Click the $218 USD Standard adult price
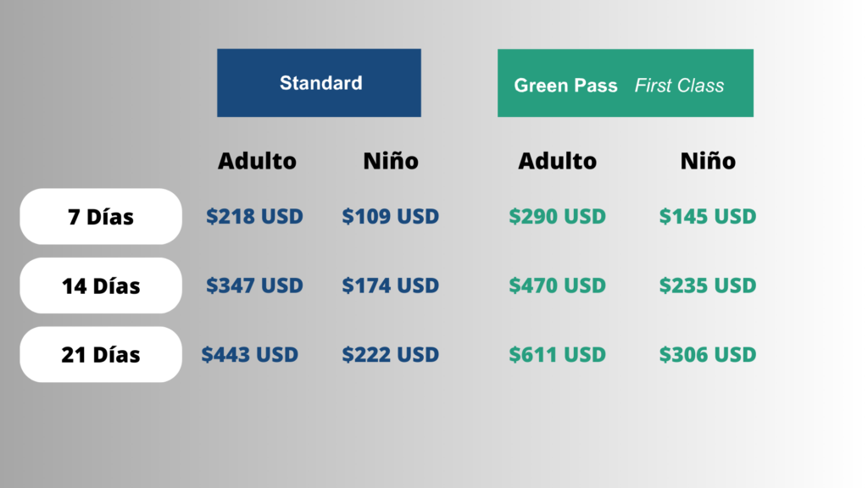 coord(254,217)
